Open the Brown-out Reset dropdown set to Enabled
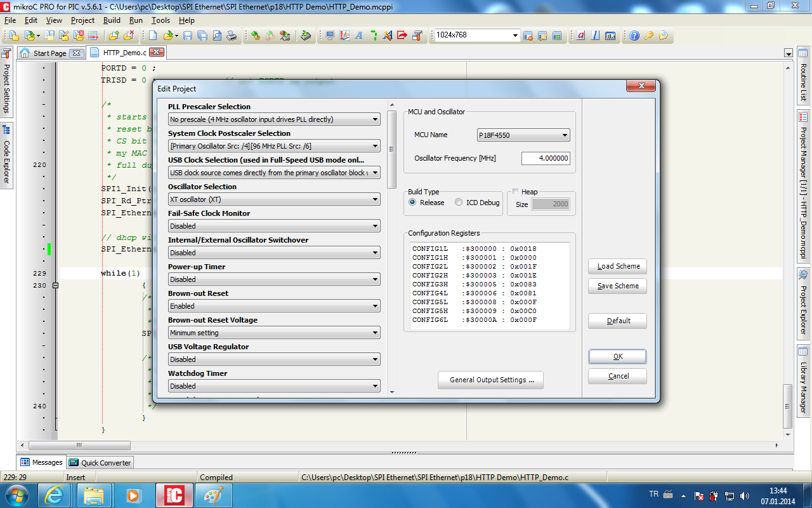 click(x=274, y=306)
